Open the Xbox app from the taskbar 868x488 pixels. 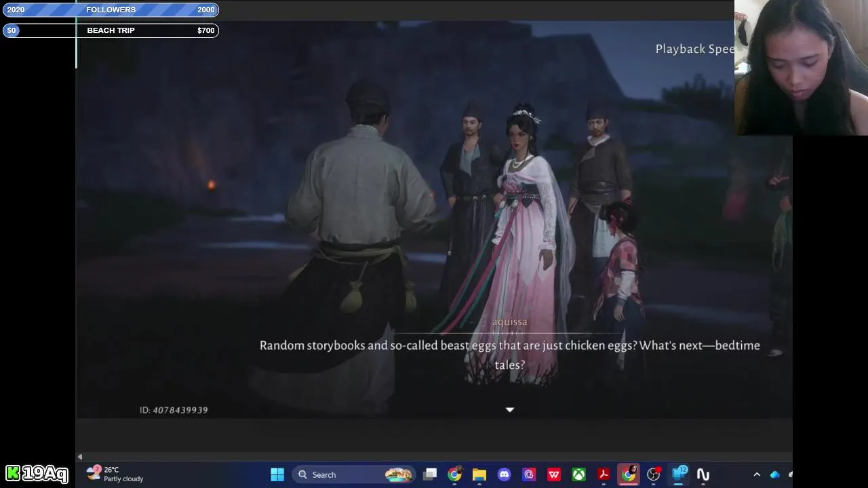tap(578, 474)
